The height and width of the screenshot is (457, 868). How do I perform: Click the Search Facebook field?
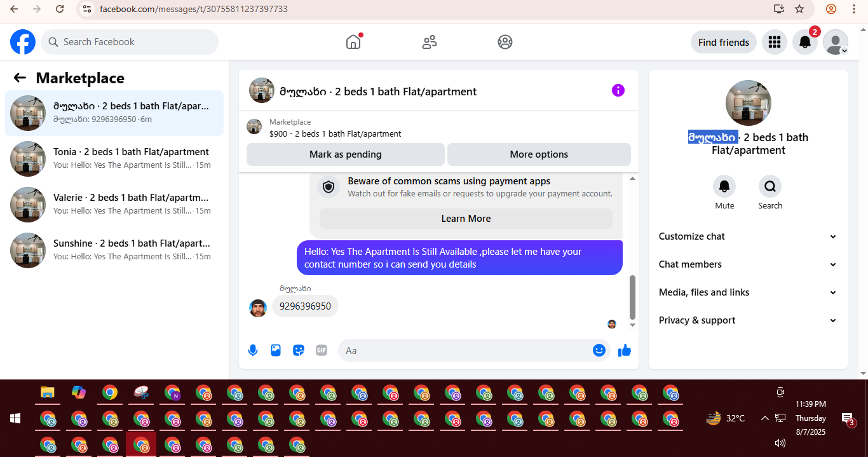[x=130, y=42]
